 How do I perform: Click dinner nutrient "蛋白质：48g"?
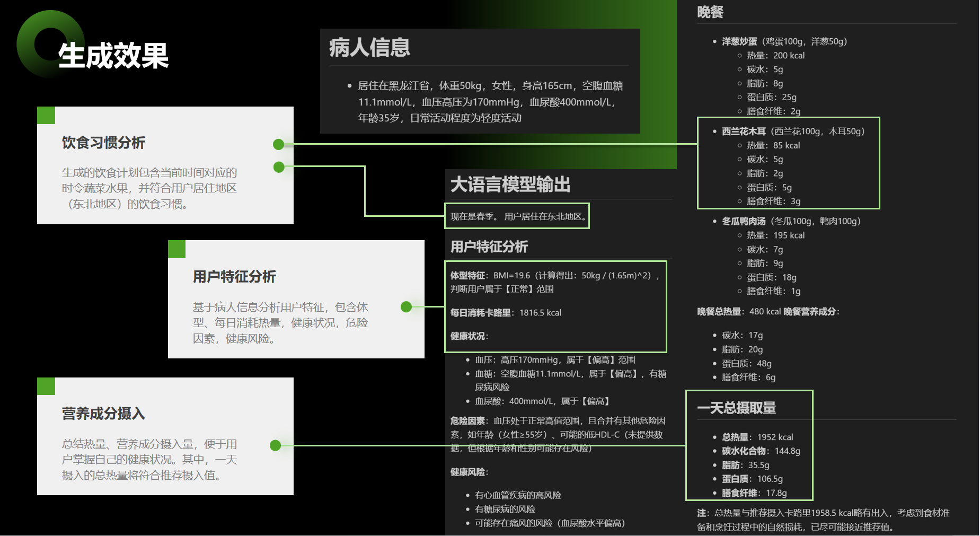746,364
